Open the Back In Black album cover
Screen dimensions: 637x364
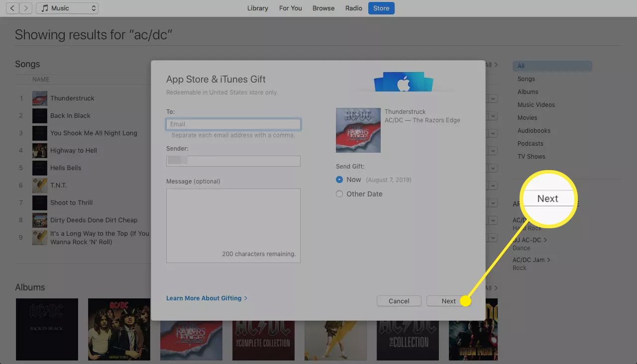pos(47,329)
